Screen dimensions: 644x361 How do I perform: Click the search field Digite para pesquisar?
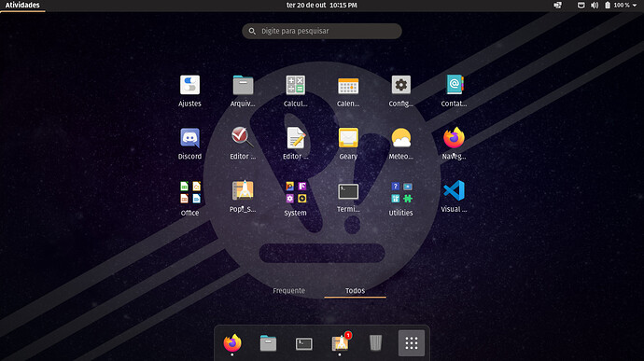[322, 31]
